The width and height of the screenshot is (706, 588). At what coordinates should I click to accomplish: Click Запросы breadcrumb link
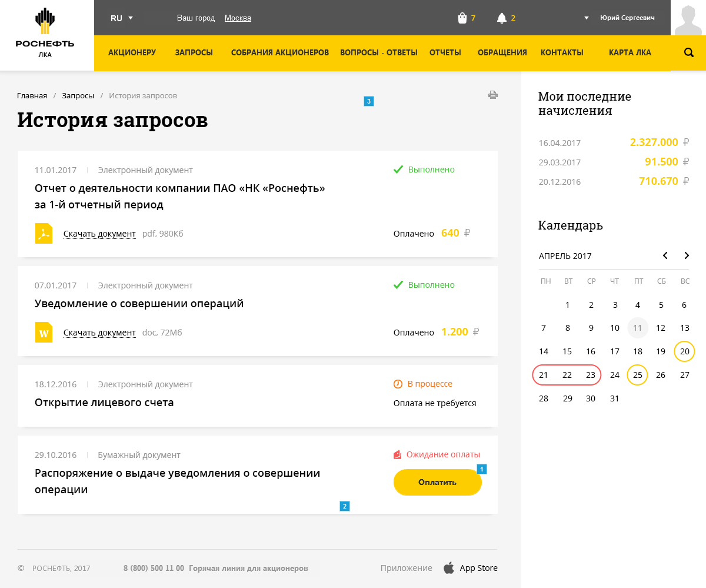point(78,95)
